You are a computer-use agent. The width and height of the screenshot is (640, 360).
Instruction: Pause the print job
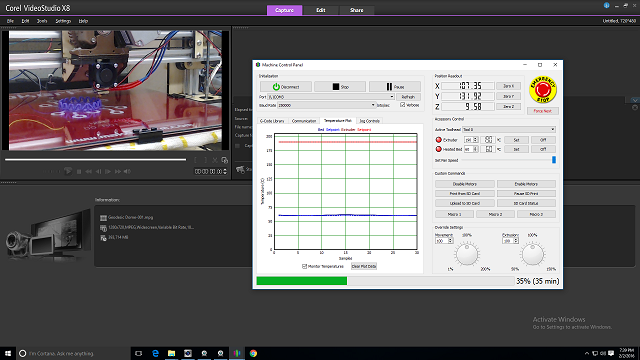click(395, 87)
